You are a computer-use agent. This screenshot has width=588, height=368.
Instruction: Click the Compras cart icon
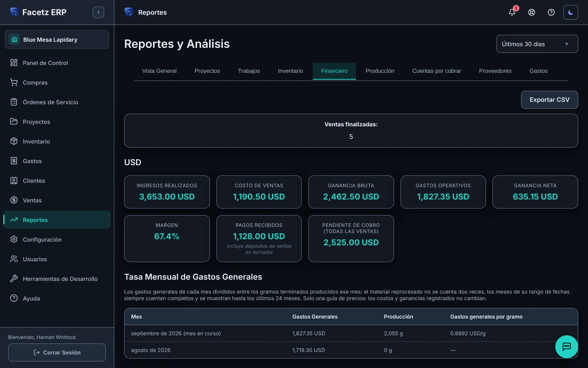(x=14, y=83)
